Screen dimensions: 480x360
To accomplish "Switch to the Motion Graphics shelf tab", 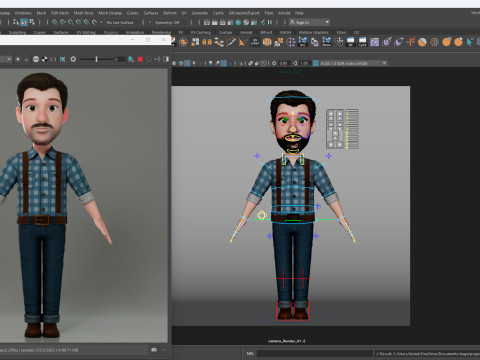I will 313,33.
